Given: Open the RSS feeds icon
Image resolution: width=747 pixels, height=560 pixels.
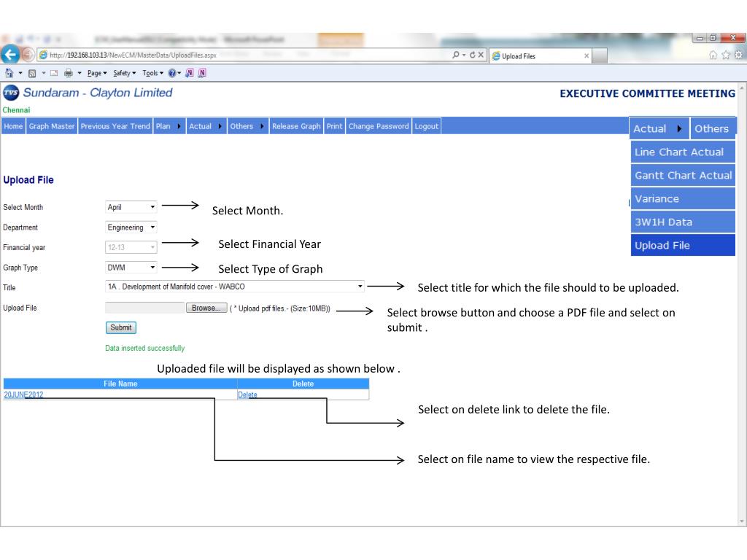Looking at the screenshot, I should coord(32,74).
